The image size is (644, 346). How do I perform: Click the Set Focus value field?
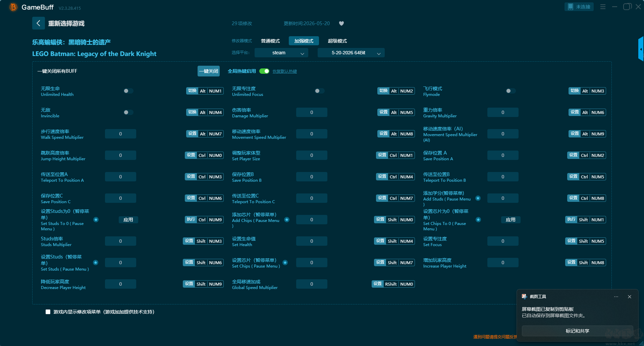[x=503, y=241]
